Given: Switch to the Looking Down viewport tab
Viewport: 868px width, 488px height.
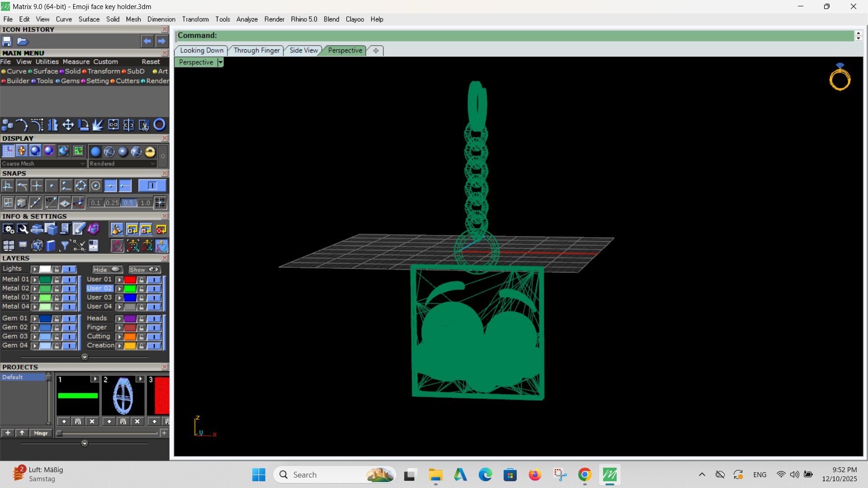Looking at the screenshot, I should [x=202, y=50].
